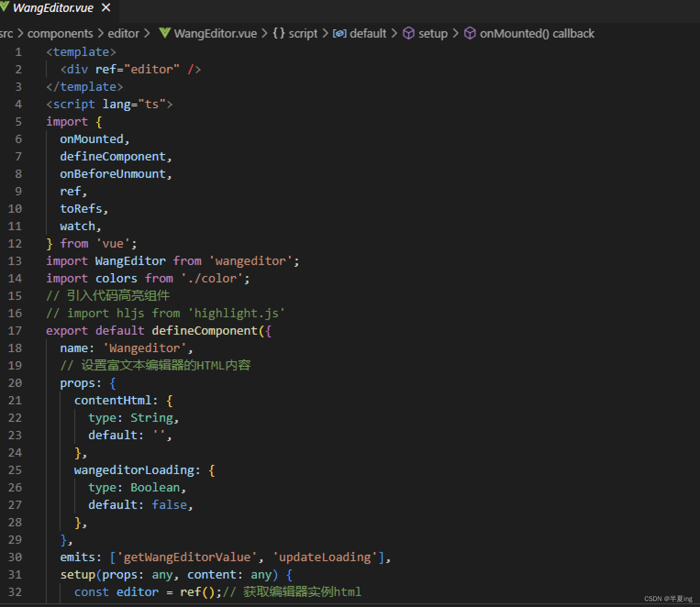The height and width of the screenshot is (607, 700).
Task: Click 'const editor' declaration on line 32
Action: tap(116, 592)
